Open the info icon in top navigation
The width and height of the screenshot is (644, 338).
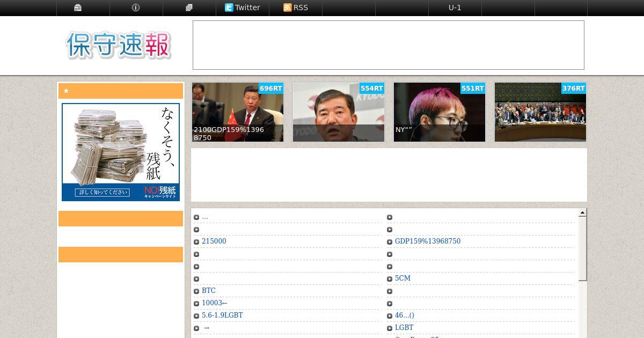coord(136,8)
